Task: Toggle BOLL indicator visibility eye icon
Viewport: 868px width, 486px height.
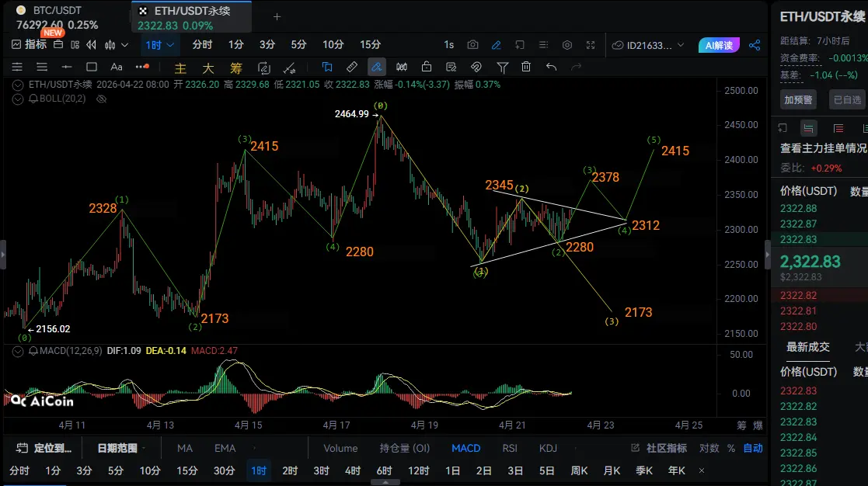Action: (x=101, y=99)
